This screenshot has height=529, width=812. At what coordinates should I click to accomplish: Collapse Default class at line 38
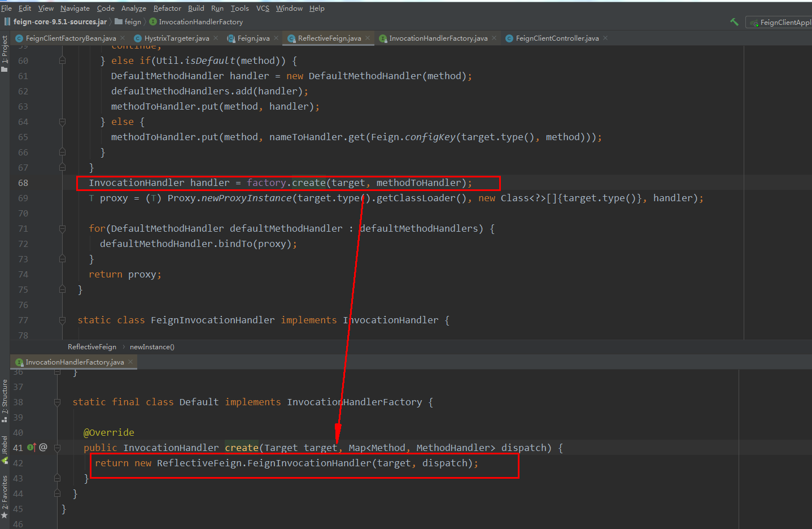pyautogui.click(x=58, y=402)
